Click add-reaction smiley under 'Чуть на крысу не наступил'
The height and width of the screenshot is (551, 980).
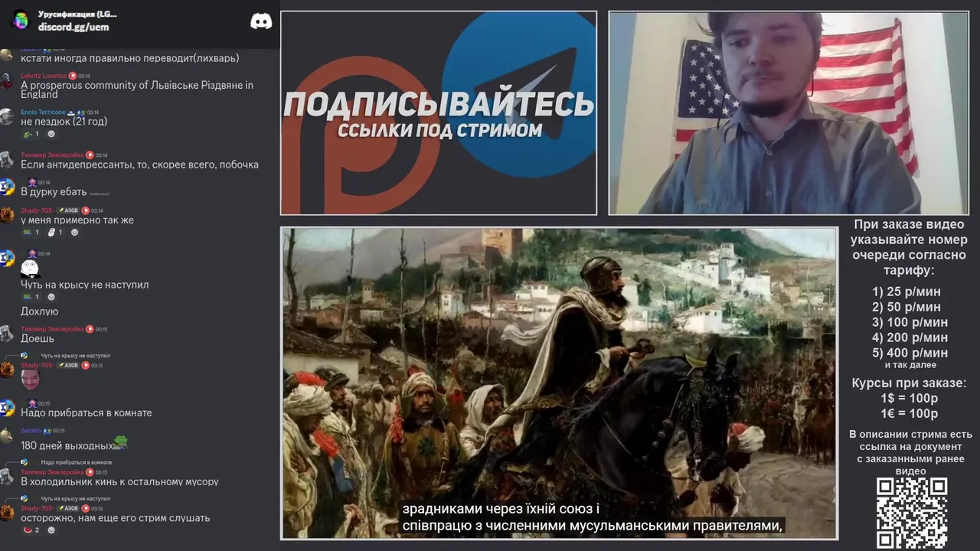(x=51, y=297)
